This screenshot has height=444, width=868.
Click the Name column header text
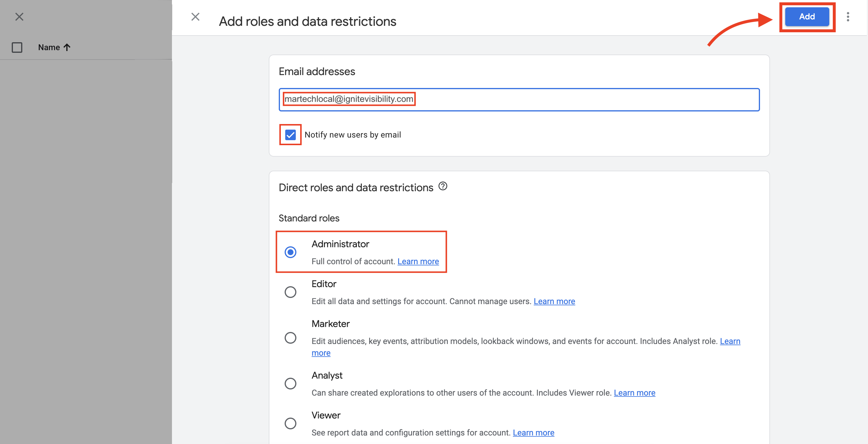(49, 47)
